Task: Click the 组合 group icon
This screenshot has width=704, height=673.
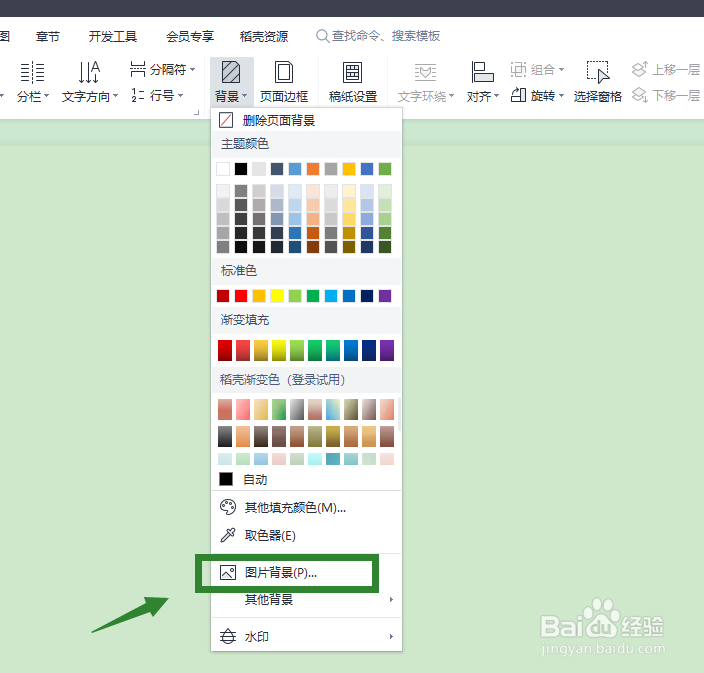Action: click(518, 69)
